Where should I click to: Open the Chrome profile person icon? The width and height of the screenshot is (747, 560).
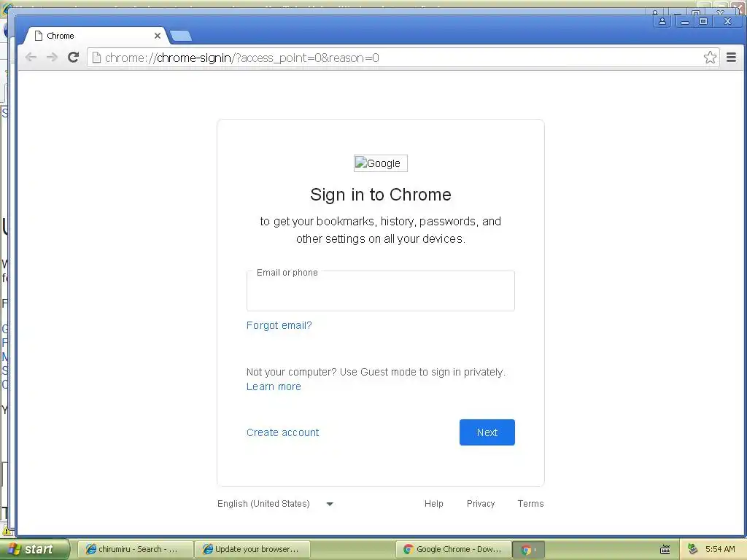coord(662,21)
